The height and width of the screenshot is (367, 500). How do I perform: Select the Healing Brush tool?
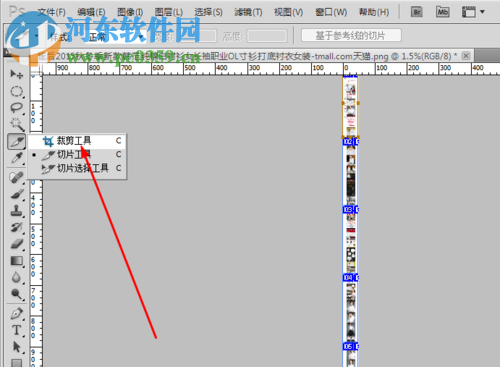16,177
